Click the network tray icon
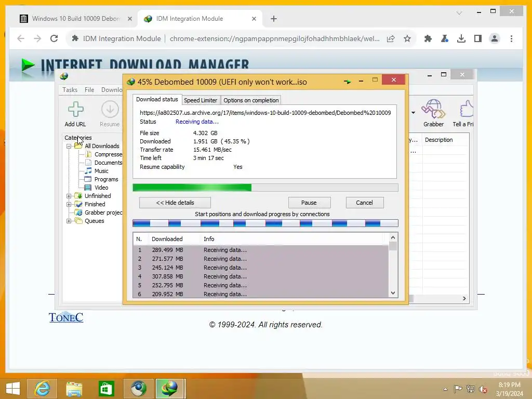 [x=470, y=389]
